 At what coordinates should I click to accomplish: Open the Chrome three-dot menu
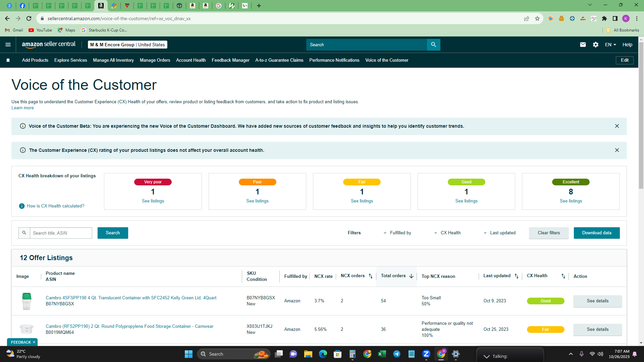637,18
